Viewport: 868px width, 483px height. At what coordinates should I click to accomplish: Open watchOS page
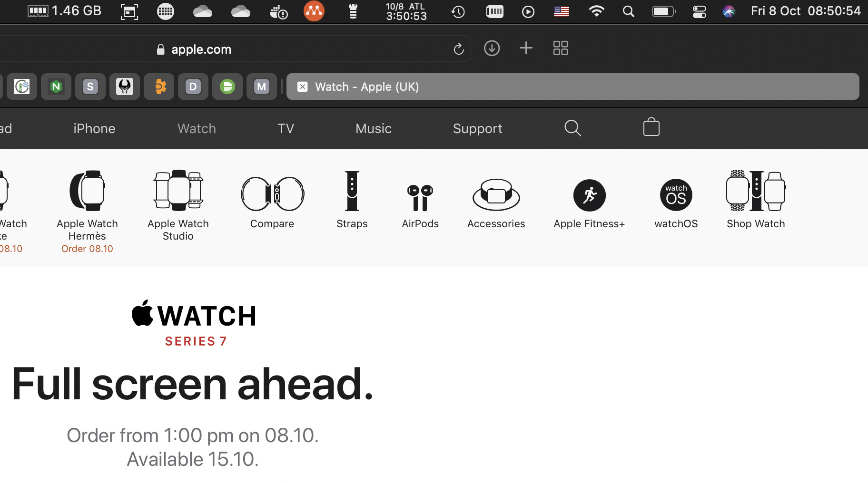[x=676, y=204]
